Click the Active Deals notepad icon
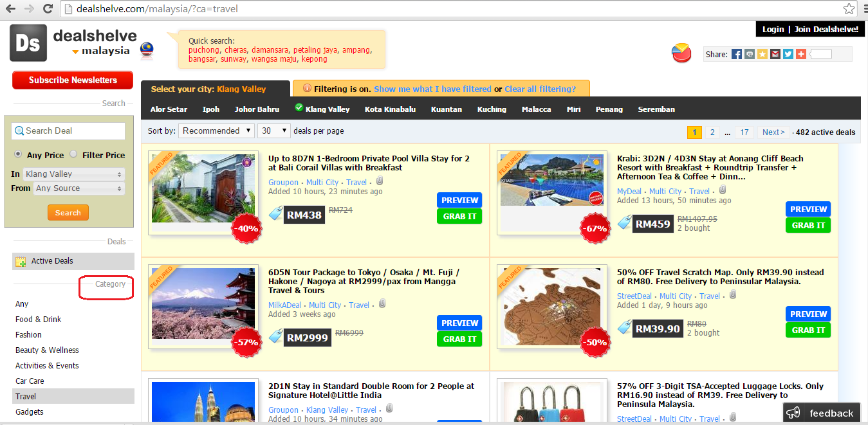 [x=21, y=261]
